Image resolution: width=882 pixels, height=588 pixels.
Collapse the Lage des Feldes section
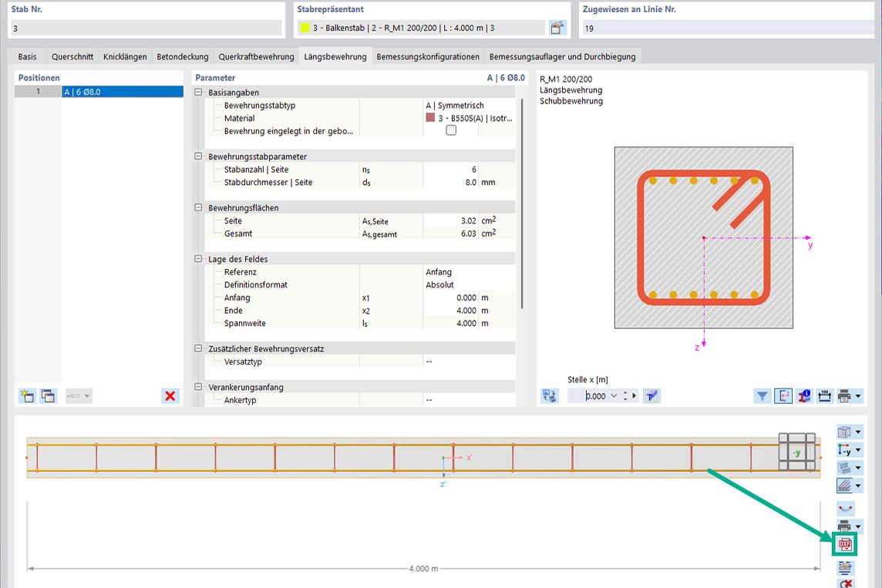click(199, 260)
